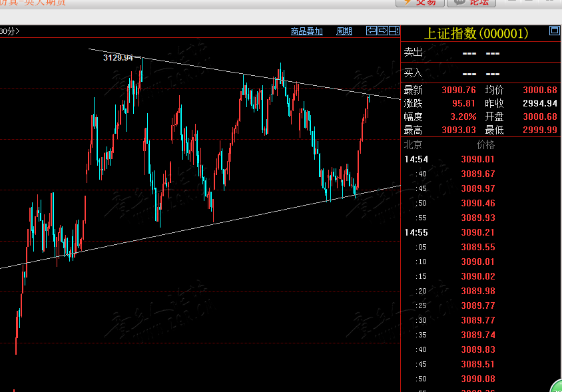Select the tick price 3089.55
The height and width of the screenshot is (392, 562).
click(x=478, y=247)
